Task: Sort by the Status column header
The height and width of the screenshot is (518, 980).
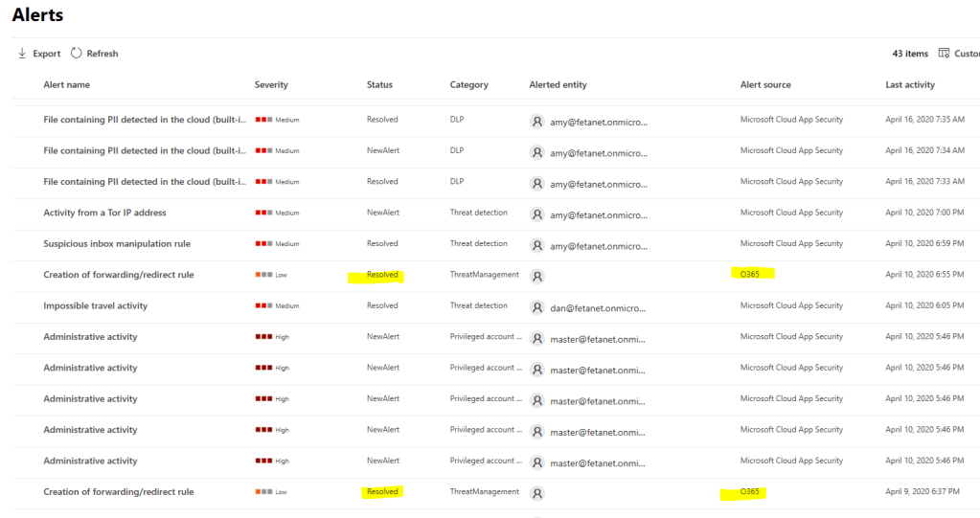Action: coord(379,85)
